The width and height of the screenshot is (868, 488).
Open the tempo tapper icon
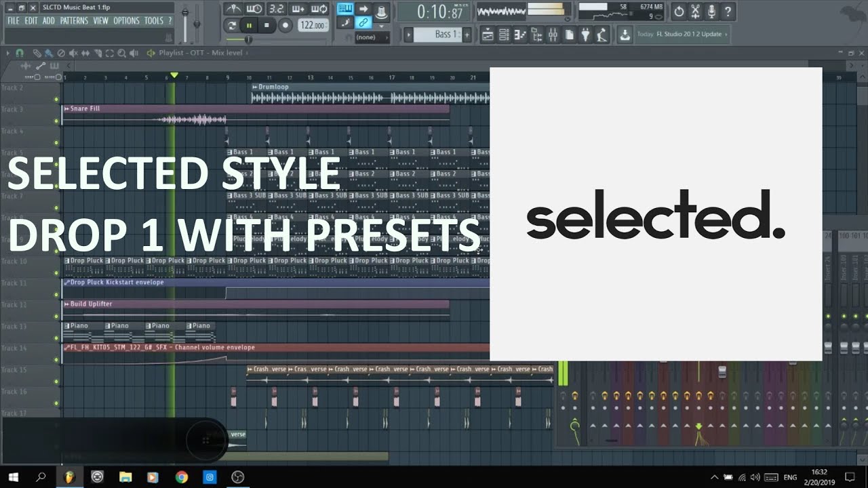tap(601, 35)
